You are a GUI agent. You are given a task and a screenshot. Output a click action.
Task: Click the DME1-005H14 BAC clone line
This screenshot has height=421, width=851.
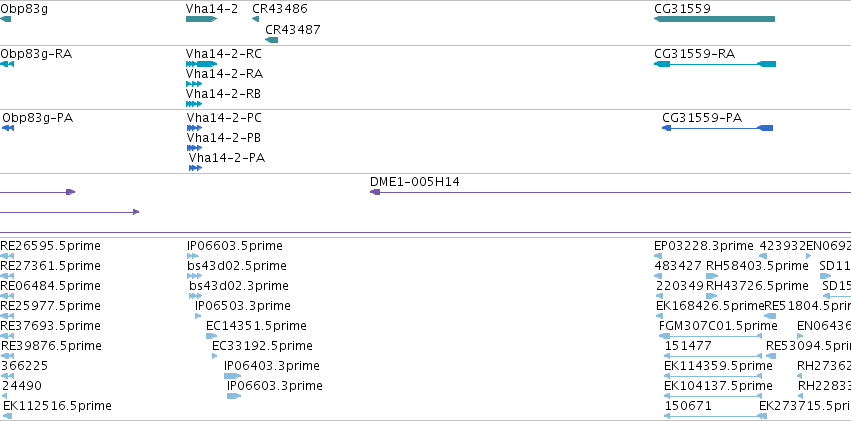(x=610, y=192)
